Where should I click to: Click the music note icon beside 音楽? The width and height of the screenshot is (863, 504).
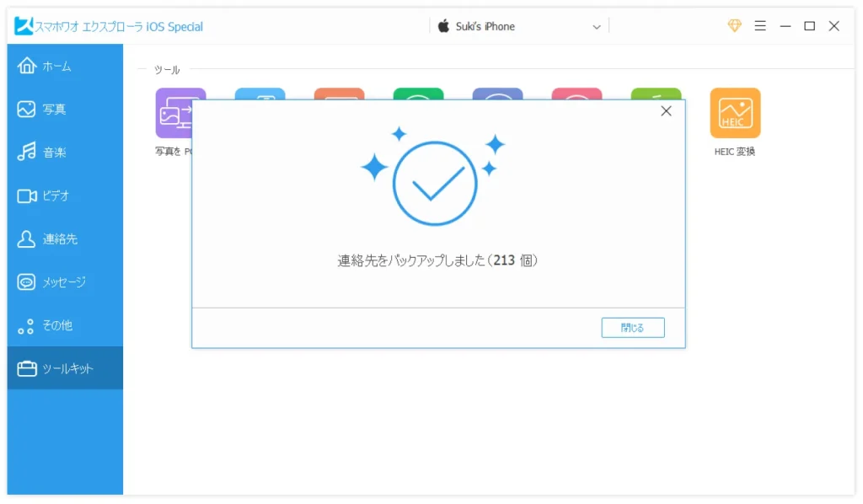pos(26,153)
